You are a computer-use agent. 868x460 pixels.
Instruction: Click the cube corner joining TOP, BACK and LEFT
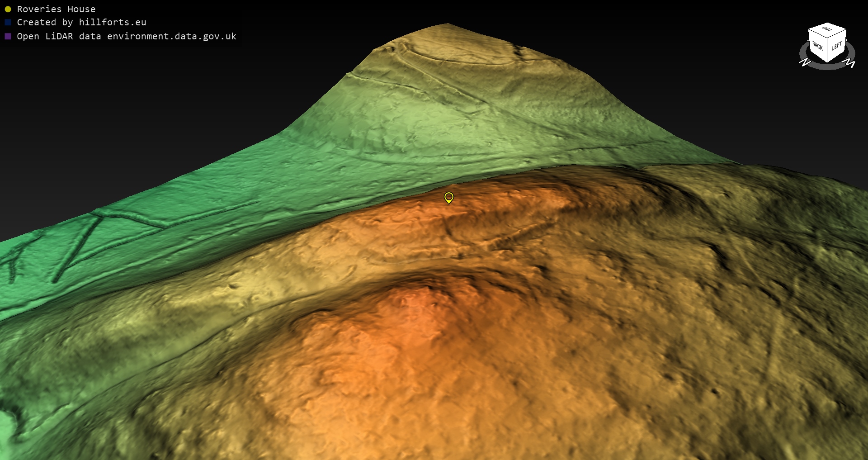click(828, 39)
